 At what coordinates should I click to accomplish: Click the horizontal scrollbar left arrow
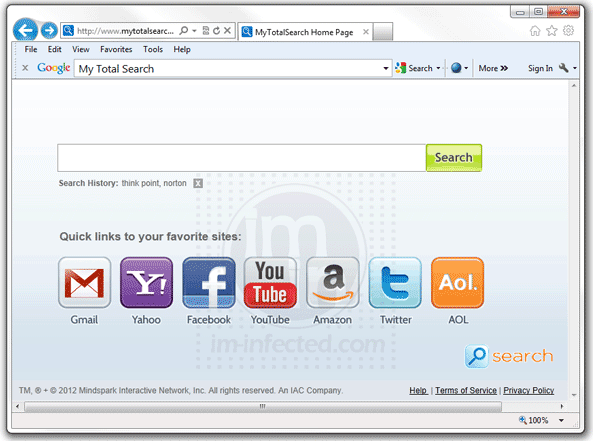point(17,406)
